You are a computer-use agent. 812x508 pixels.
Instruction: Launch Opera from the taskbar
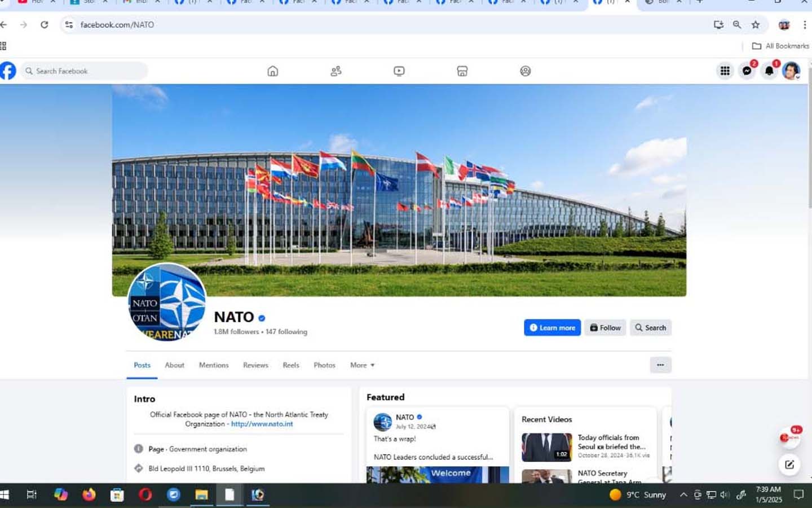[x=145, y=495]
